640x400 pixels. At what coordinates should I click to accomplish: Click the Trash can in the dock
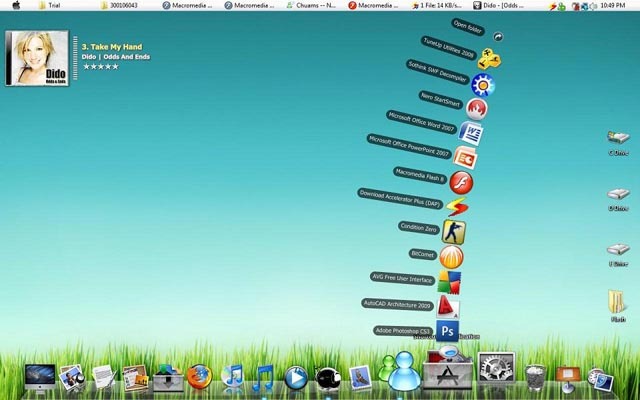pos(536,377)
